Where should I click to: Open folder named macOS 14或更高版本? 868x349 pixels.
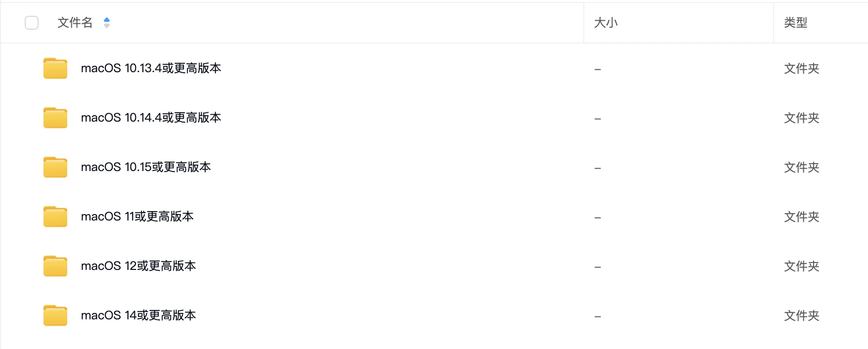[x=138, y=315]
